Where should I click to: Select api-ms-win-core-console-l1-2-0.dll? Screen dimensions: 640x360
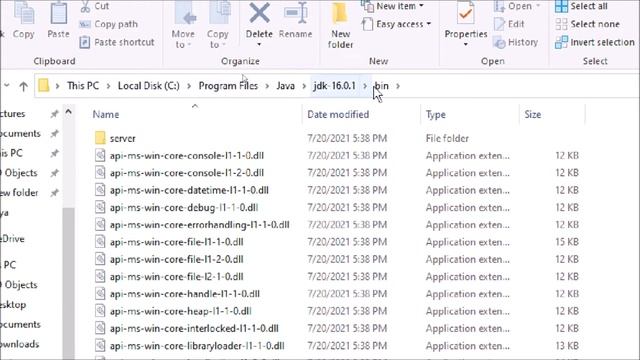tap(187, 173)
